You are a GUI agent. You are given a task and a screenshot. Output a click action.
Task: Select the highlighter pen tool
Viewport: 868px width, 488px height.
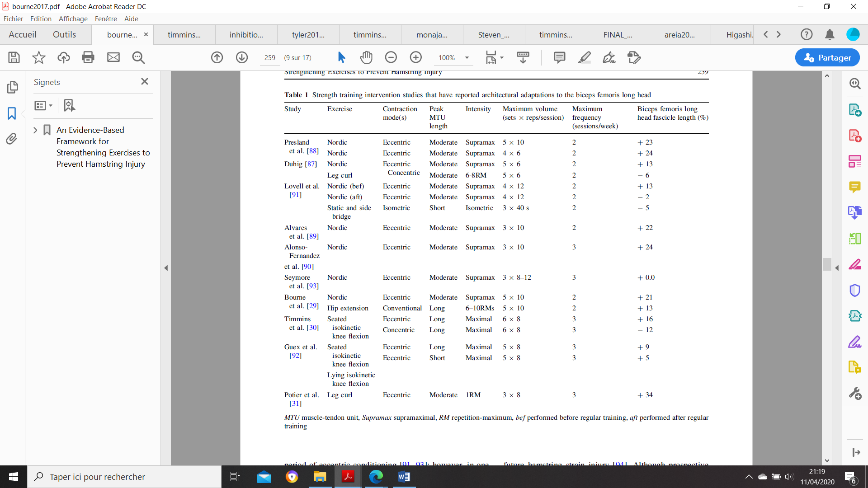(585, 57)
